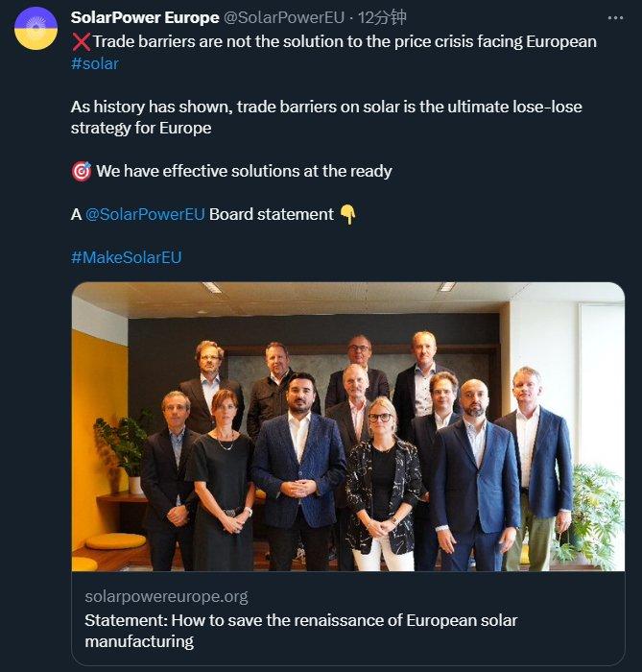Open the #MakeSolarEU hashtag
Viewport: 642px width, 672px height.
(126, 257)
